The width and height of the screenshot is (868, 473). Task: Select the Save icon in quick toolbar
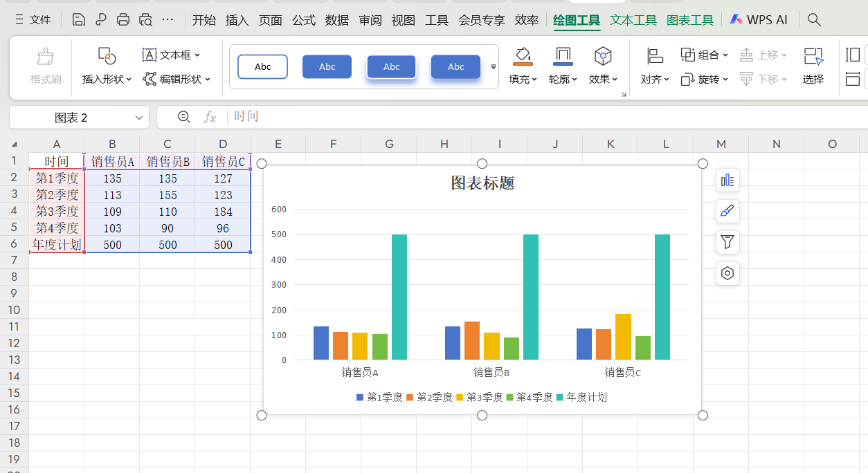pyautogui.click(x=78, y=19)
